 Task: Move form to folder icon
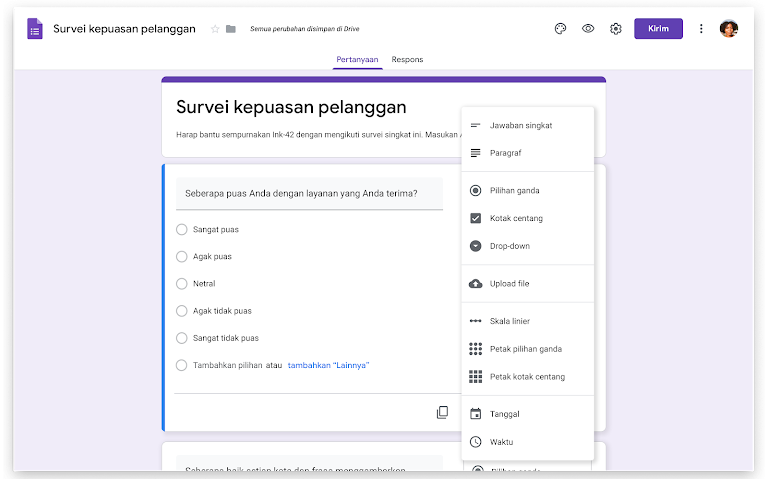[231, 29]
